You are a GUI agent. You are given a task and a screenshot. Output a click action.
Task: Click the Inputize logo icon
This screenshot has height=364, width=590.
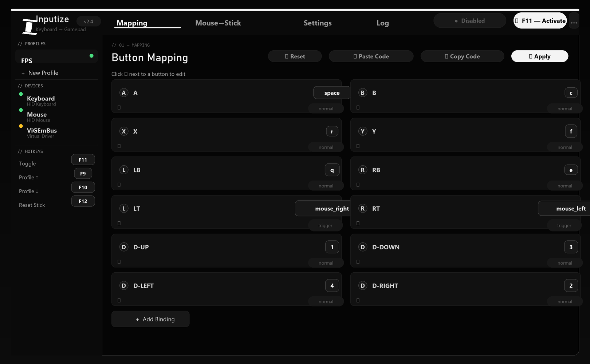pyautogui.click(x=29, y=26)
